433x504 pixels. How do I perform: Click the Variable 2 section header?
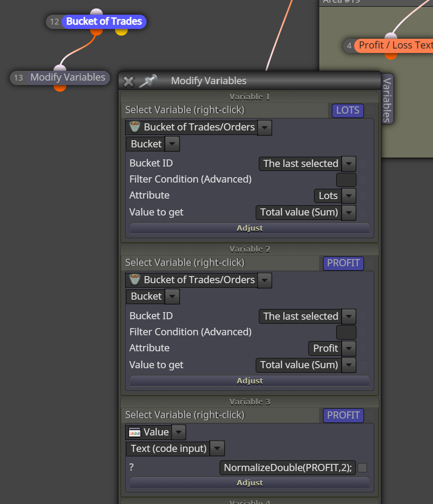tap(249, 249)
